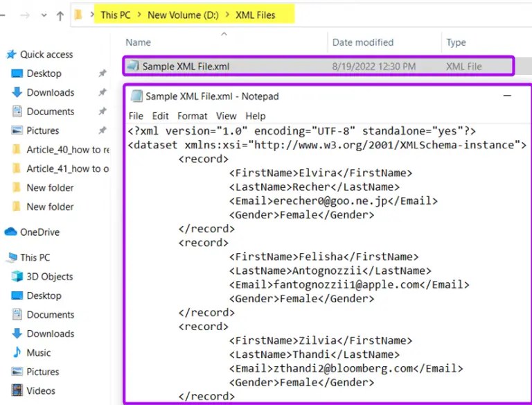
Task: Open 3D Objects under This PC
Action: [x=50, y=277]
